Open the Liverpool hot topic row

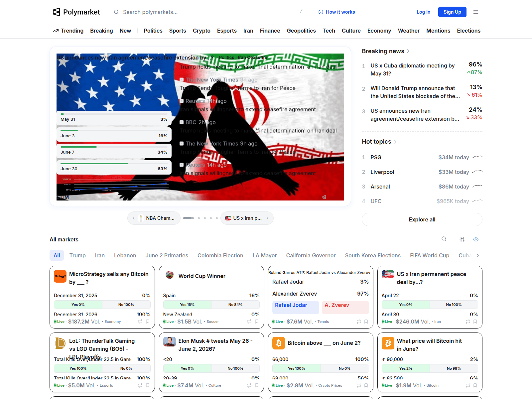tap(422, 172)
